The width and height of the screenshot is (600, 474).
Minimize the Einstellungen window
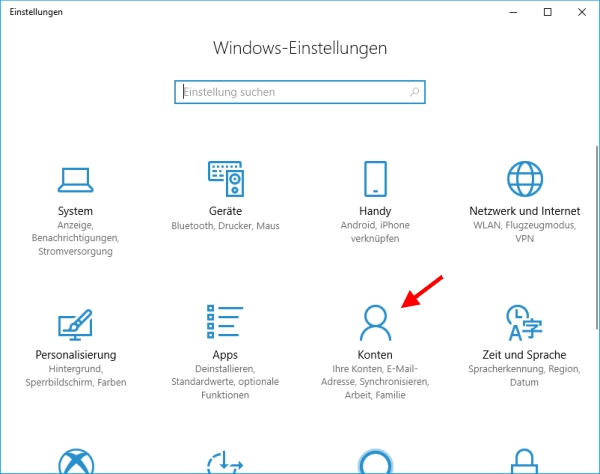pyautogui.click(x=513, y=12)
